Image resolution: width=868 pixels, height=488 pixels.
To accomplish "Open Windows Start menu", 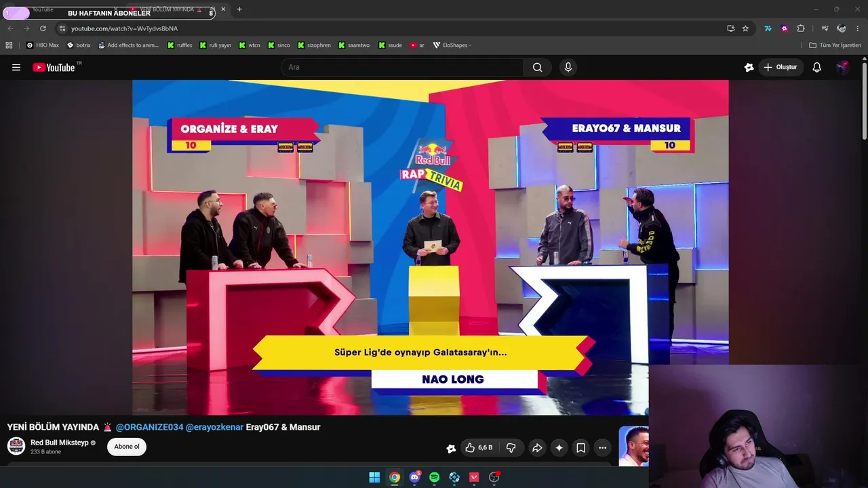I will tap(374, 477).
